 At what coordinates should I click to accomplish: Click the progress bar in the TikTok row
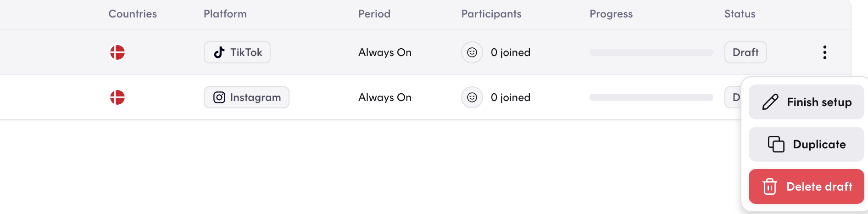pyautogui.click(x=651, y=52)
